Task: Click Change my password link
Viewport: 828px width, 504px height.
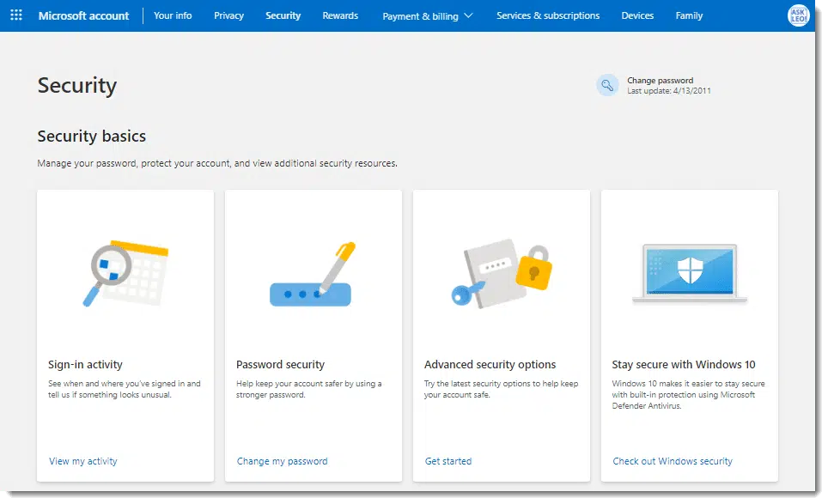Action: tap(282, 461)
